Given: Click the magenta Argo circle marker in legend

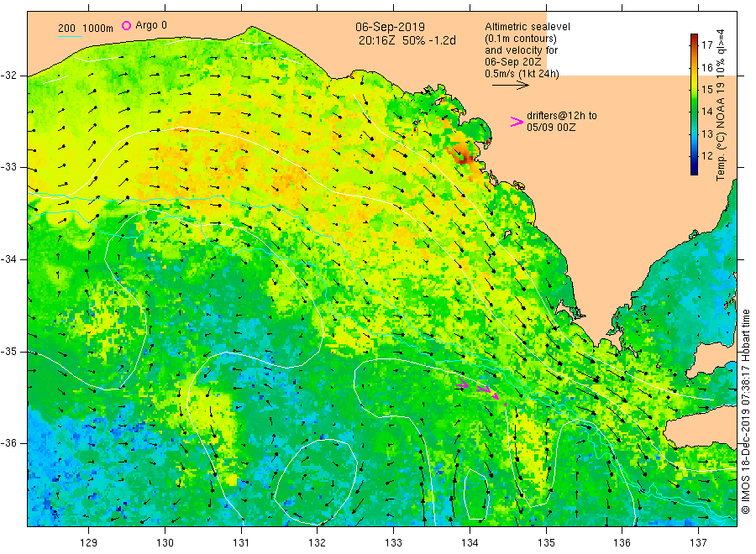Looking at the screenshot, I should (x=126, y=25).
